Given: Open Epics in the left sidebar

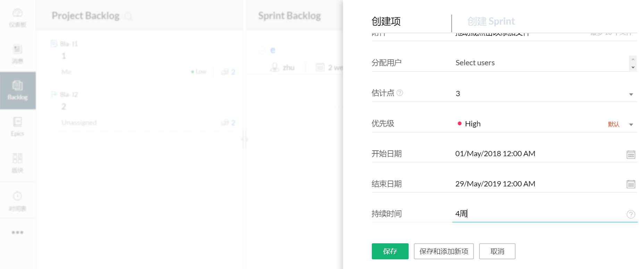Looking at the screenshot, I should pos(18,126).
